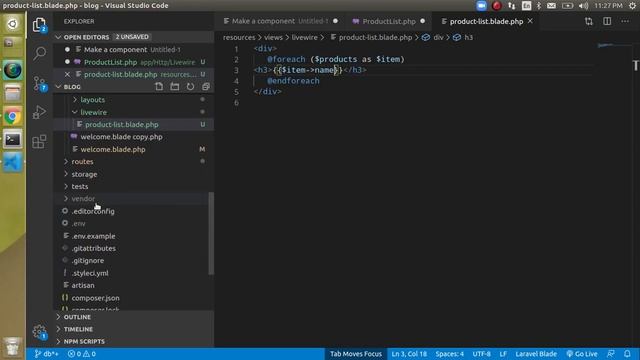Viewport: 640px width, 360px height.
Task: Open Bluetooth indicator in top panel
Action: pyautogui.click(x=538, y=6)
